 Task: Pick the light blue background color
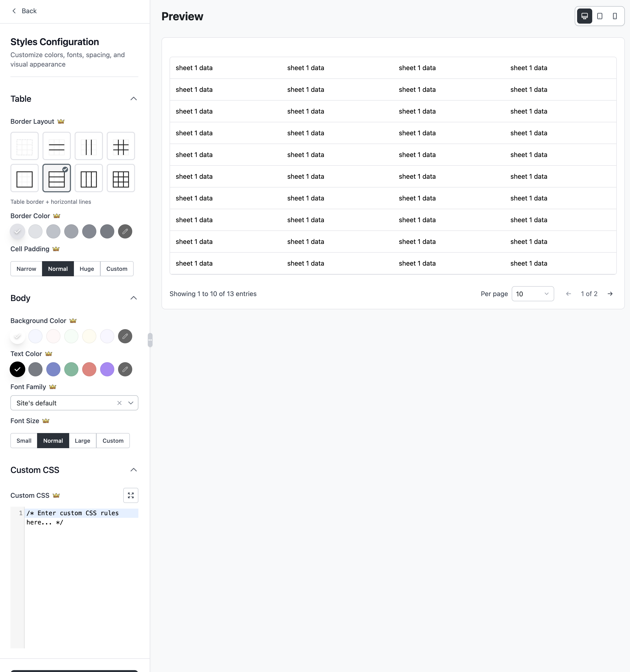35,336
